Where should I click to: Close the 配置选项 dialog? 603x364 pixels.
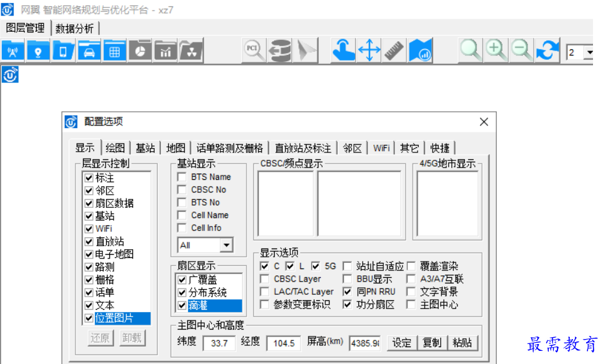(x=484, y=122)
